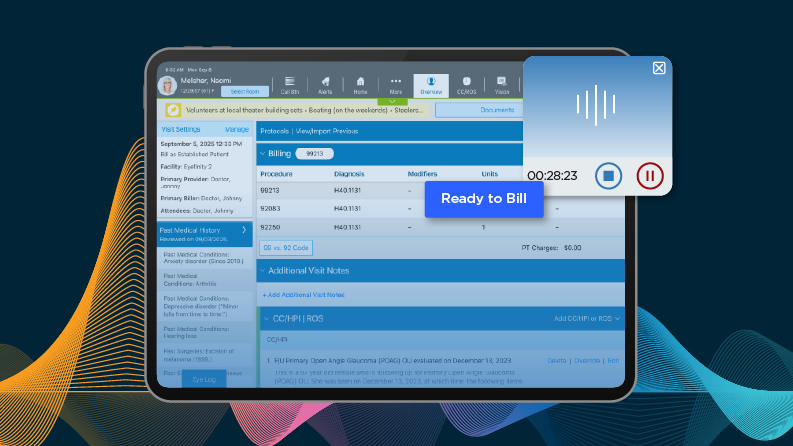Stop the audio recording
Screen dimensions: 793x446
click(x=608, y=176)
